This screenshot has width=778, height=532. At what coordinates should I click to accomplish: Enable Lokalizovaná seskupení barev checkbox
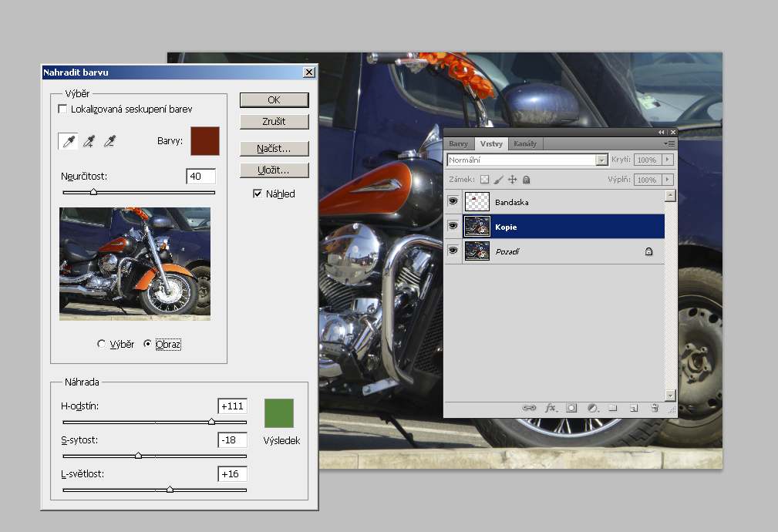coord(62,109)
